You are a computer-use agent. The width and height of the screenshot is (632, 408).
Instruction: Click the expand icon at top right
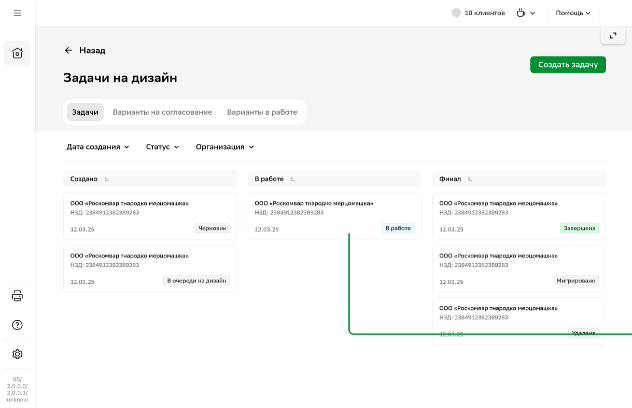pyautogui.click(x=613, y=36)
